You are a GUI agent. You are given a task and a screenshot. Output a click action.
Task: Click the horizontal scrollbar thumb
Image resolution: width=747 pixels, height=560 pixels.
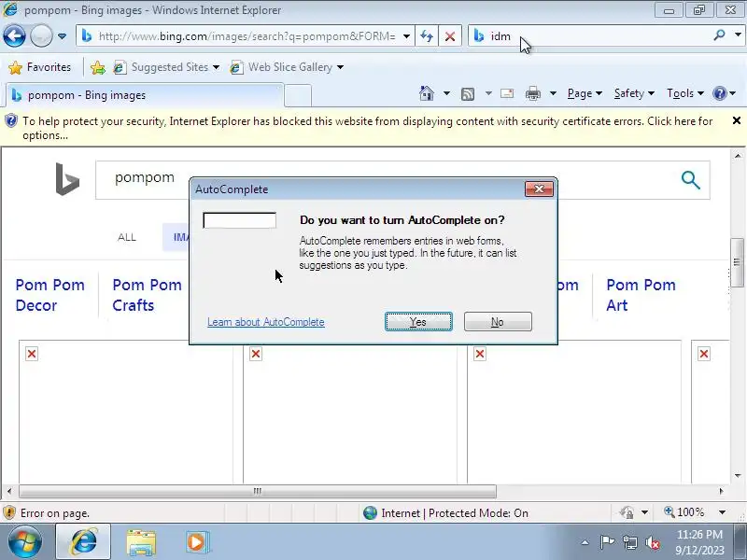[x=258, y=491]
